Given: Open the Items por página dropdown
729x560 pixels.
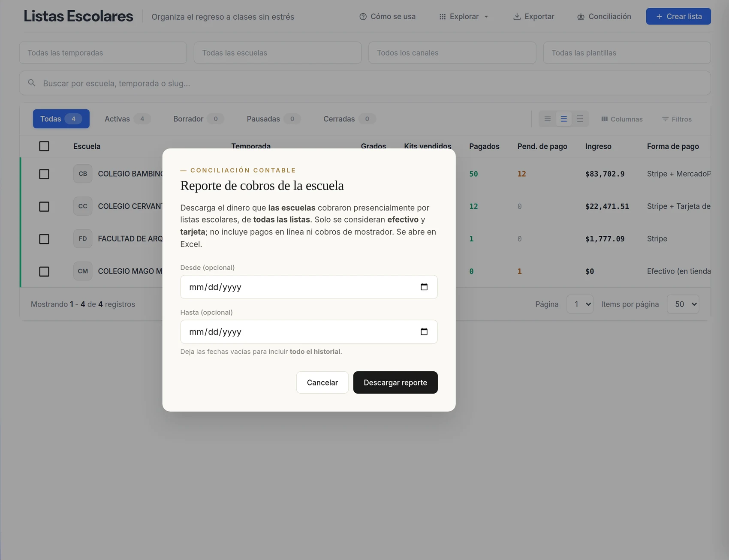Looking at the screenshot, I should coord(683,304).
